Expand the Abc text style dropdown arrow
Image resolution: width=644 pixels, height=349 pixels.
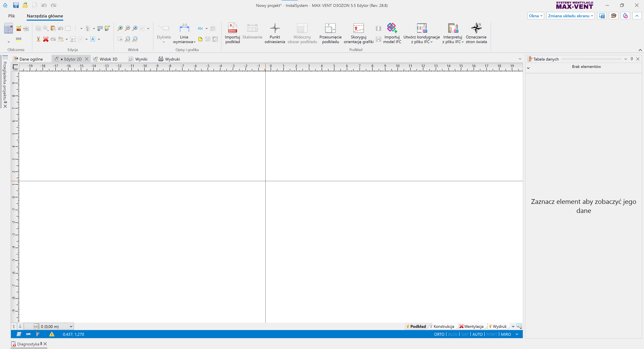coord(206,29)
